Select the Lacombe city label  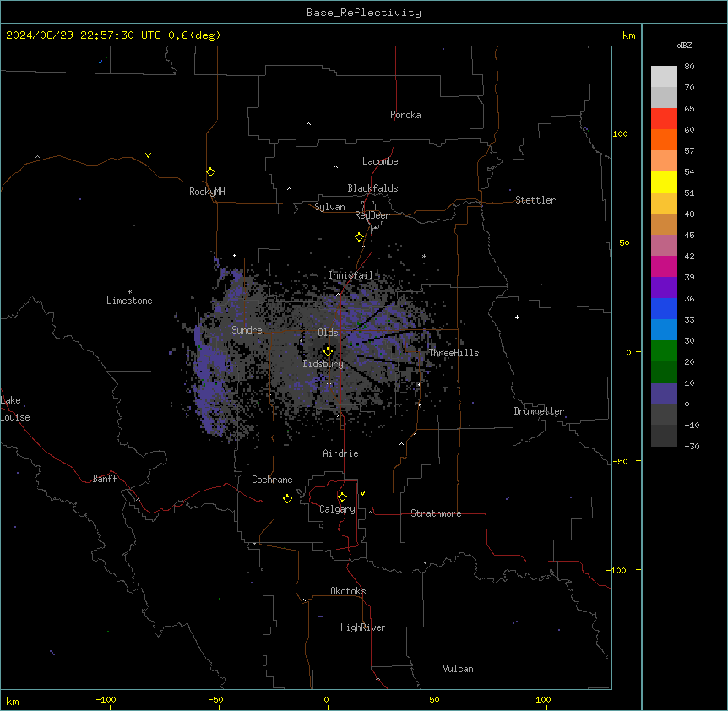[380, 161]
